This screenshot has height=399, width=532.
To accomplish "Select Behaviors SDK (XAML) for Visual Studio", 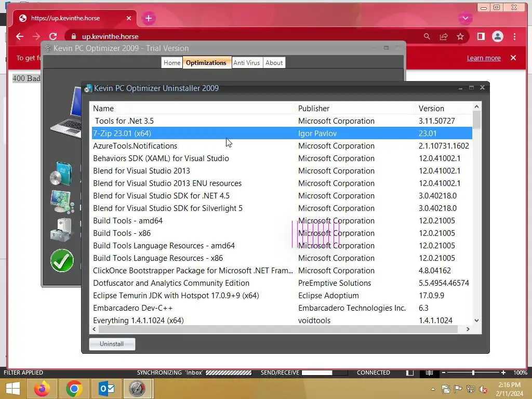I will (x=282, y=158).
